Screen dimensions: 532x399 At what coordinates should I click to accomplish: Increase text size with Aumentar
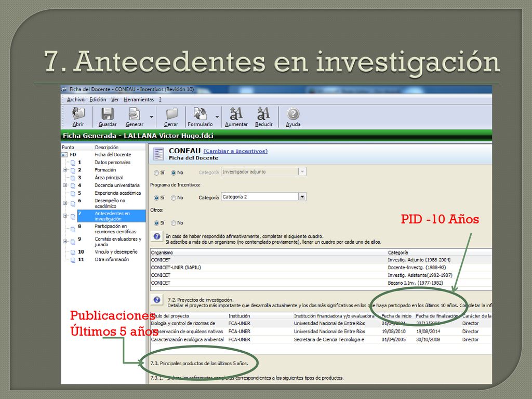tap(236, 114)
